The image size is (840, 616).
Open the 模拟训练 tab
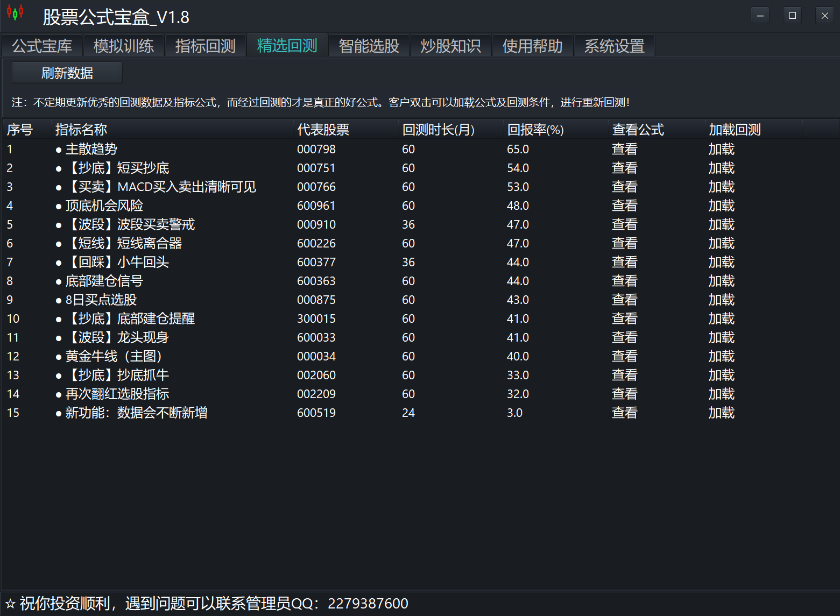tap(124, 46)
